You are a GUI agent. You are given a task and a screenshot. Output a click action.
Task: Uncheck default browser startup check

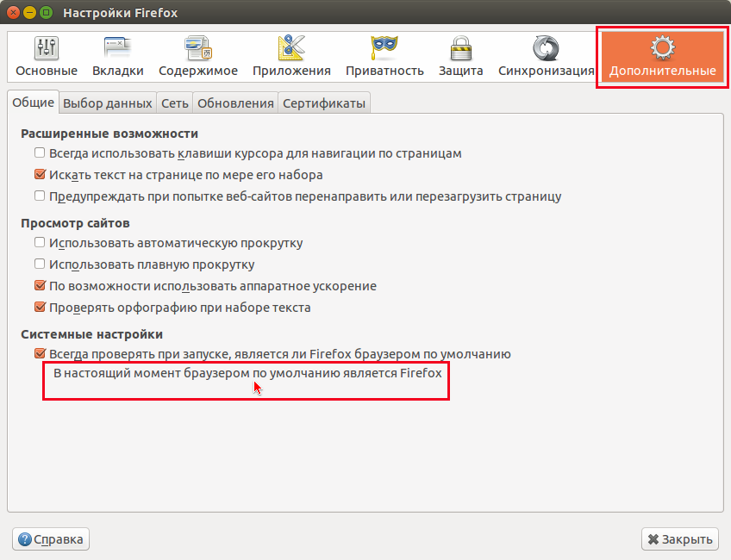click(39, 353)
